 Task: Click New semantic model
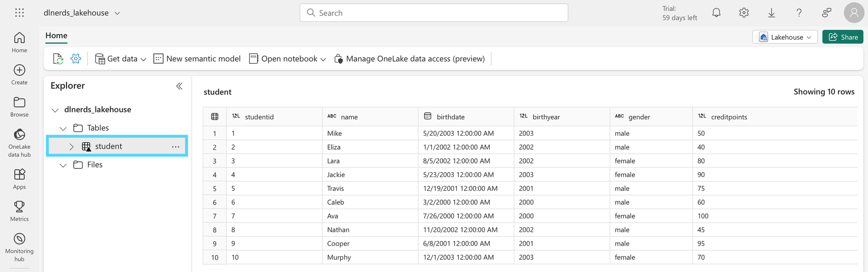coord(197,59)
